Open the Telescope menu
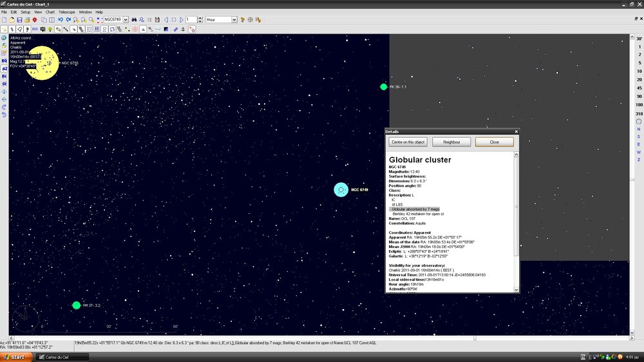The height and width of the screenshot is (362, 644). pyautogui.click(x=66, y=12)
